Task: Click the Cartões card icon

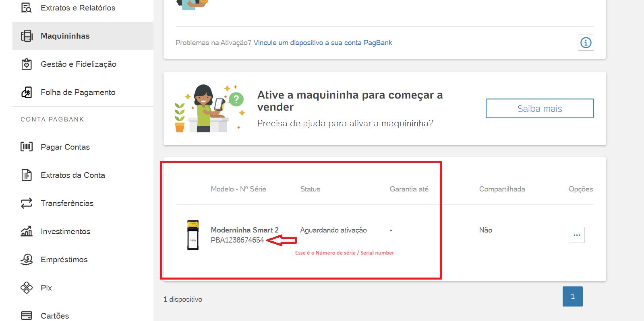Action: pyautogui.click(x=27, y=315)
